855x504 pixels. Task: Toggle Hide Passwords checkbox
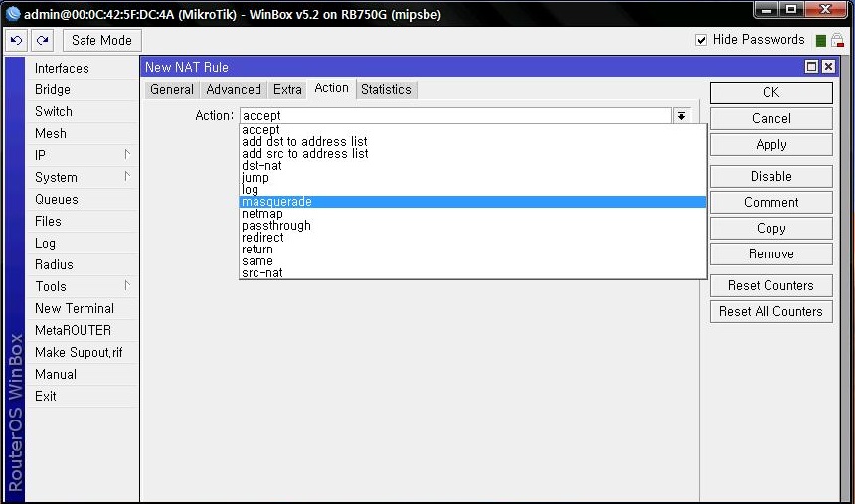(701, 40)
